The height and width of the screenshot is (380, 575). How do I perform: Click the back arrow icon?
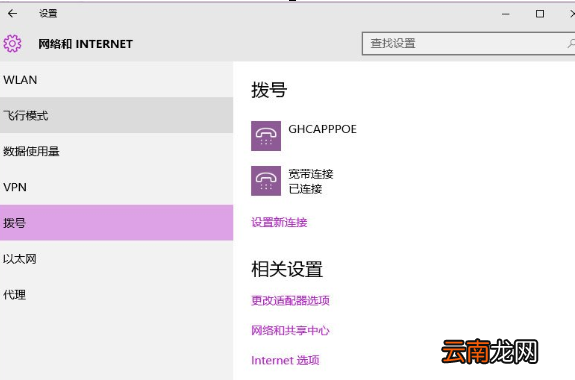coord(12,14)
